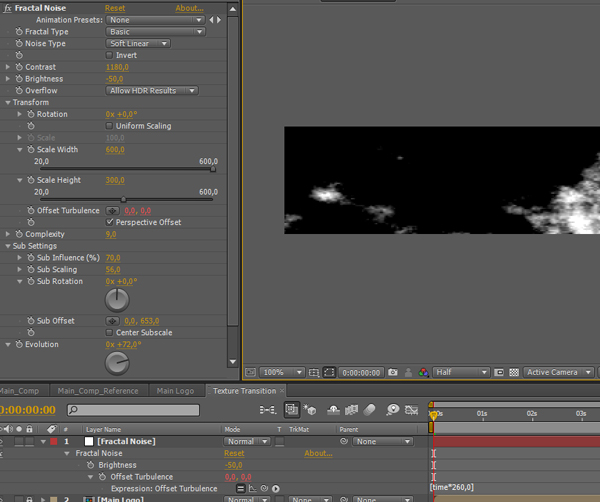Viewport: 600px width, 502px height.
Task: Open the Fractal Type dropdown
Action: click(155, 32)
